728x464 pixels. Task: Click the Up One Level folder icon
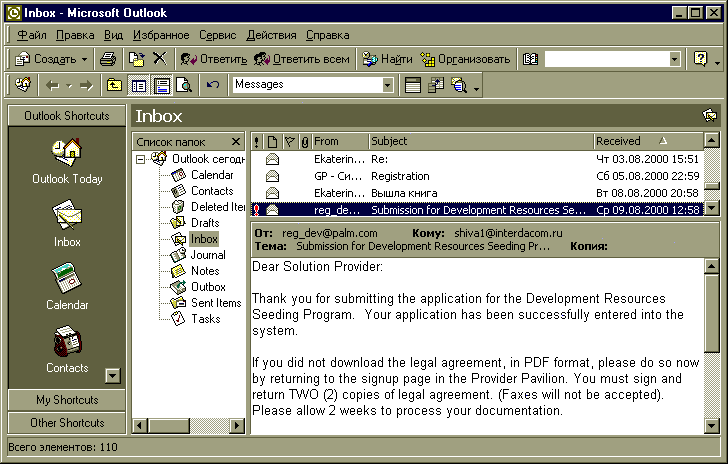[115, 85]
